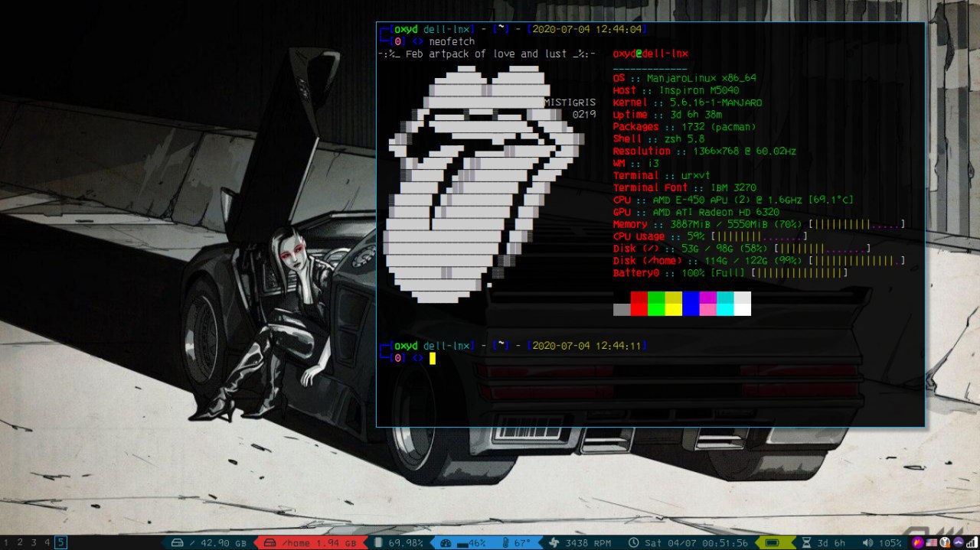Click the 'OS :: ManjaroLinux x86_64' line
This screenshot has height=550, width=980.
tap(685, 78)
